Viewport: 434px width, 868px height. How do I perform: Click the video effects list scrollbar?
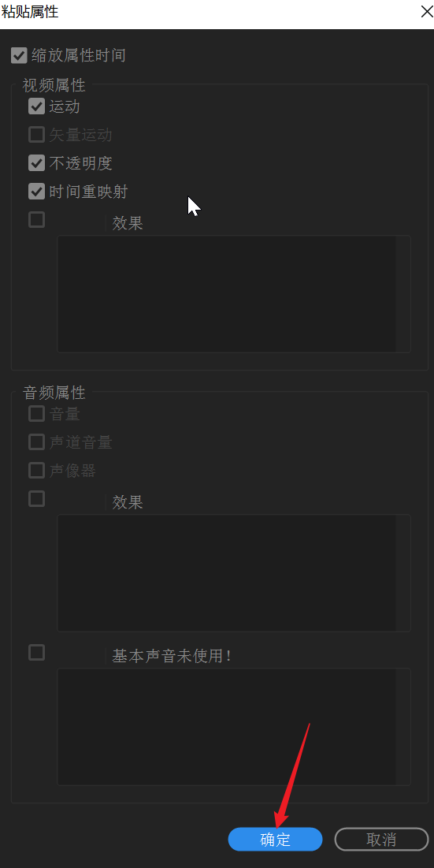click(x=403, y=294)
